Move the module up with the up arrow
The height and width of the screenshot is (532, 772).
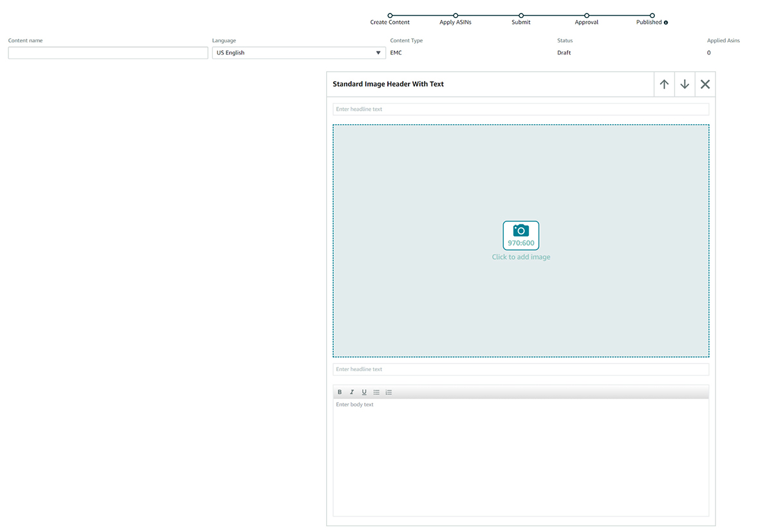(664, 84)
